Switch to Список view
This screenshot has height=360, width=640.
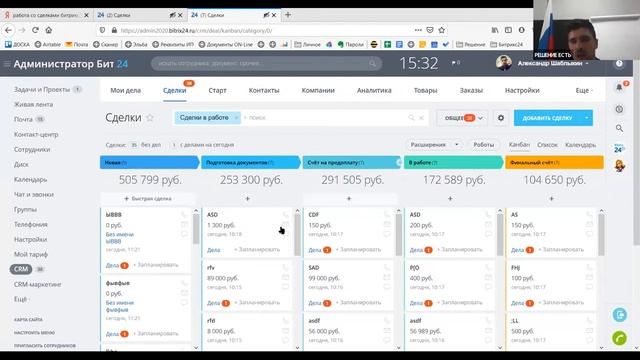[547, 145]
